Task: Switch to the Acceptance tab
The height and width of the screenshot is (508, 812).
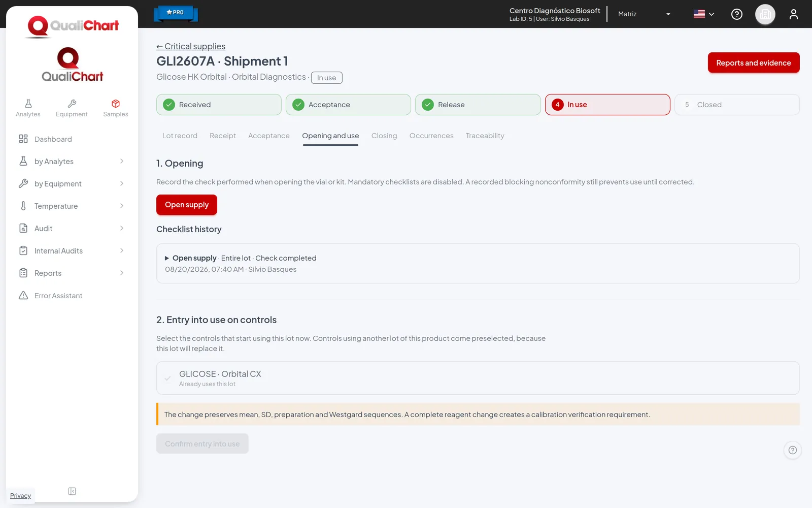Action: click(x=269, y=136)
